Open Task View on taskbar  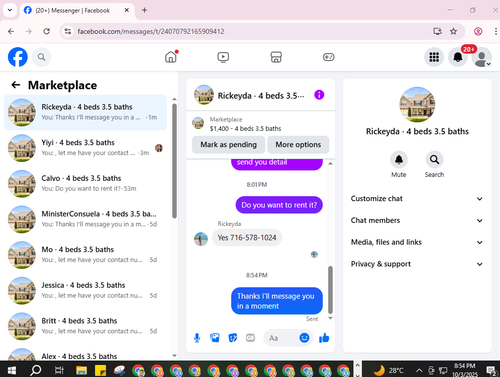click(59, 370)
